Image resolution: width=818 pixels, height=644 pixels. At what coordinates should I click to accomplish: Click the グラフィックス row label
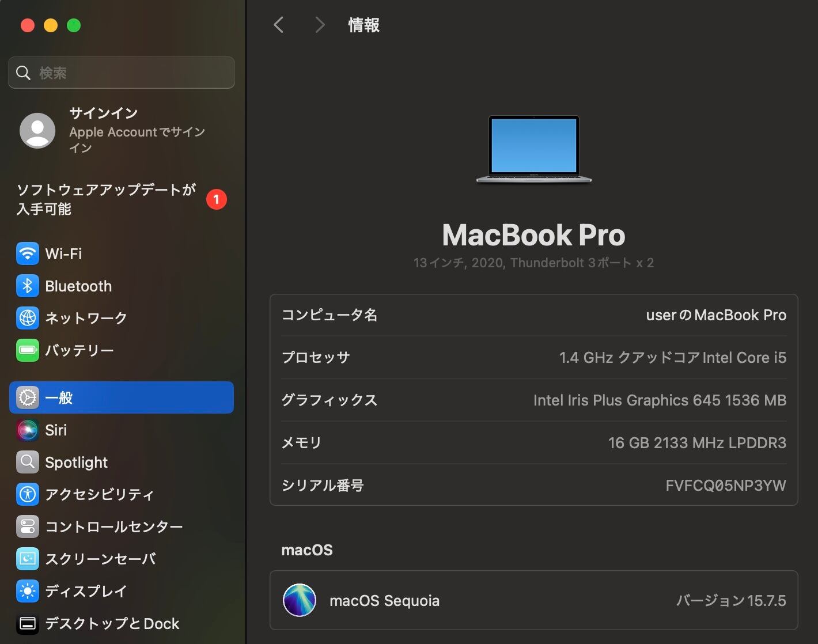pos(330,400)
